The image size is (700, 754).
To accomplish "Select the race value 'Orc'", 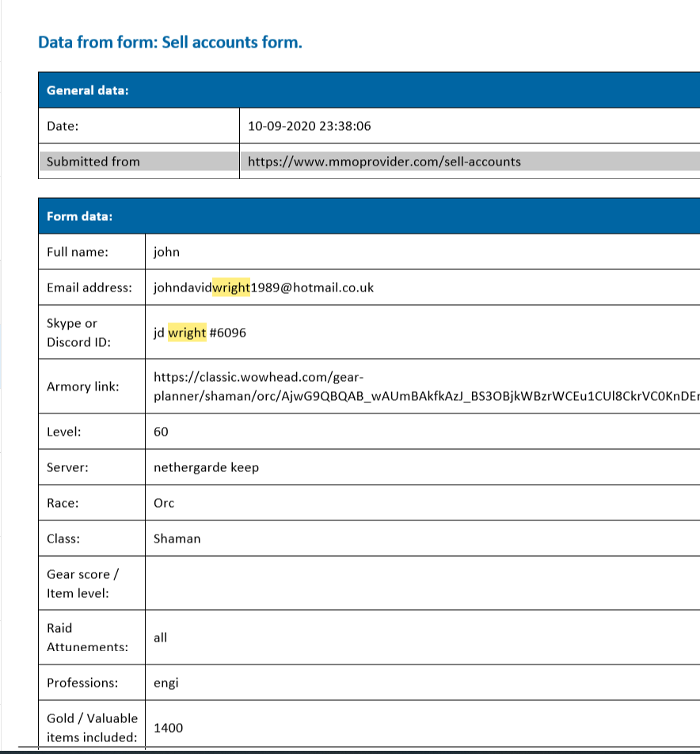I will click(164, 503).
